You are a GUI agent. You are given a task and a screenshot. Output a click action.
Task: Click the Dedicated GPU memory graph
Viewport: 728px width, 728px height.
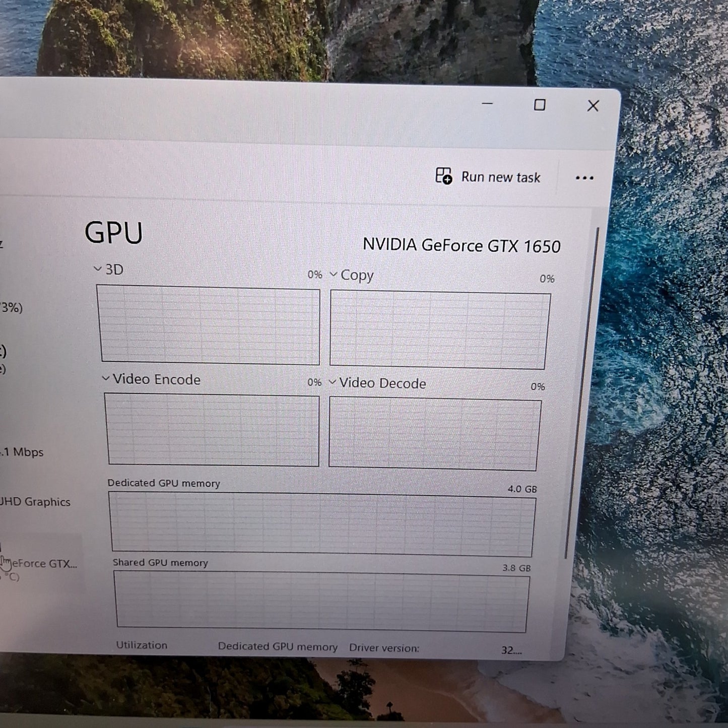tap(322, 524)
